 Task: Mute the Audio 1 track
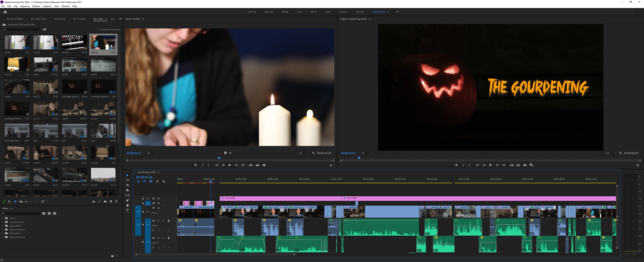[159, 221]
